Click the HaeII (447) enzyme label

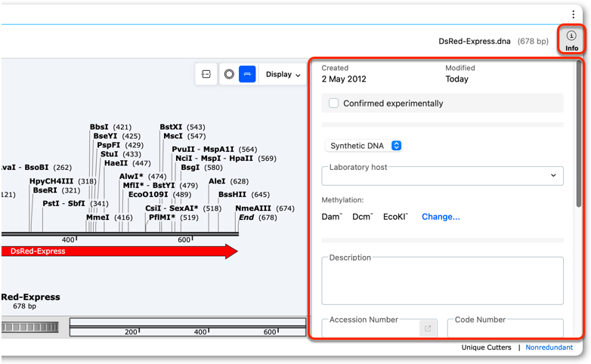pos(128,163)
